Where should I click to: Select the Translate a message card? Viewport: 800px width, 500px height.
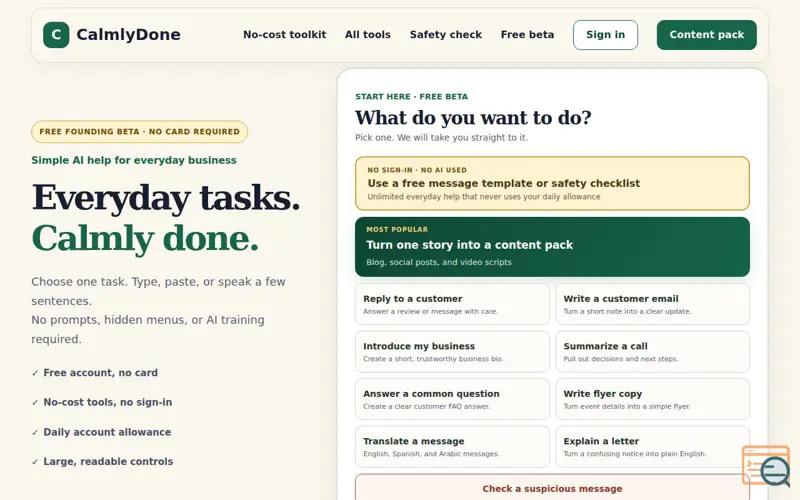(x=452, y=446)
